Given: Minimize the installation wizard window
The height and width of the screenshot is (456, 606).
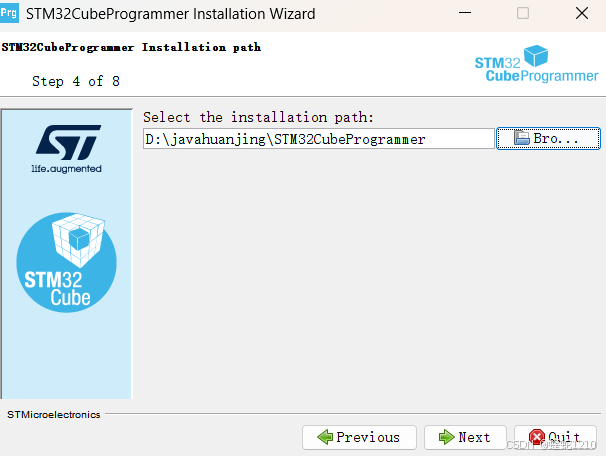Looking at the screenshot, I should [465, 13].
